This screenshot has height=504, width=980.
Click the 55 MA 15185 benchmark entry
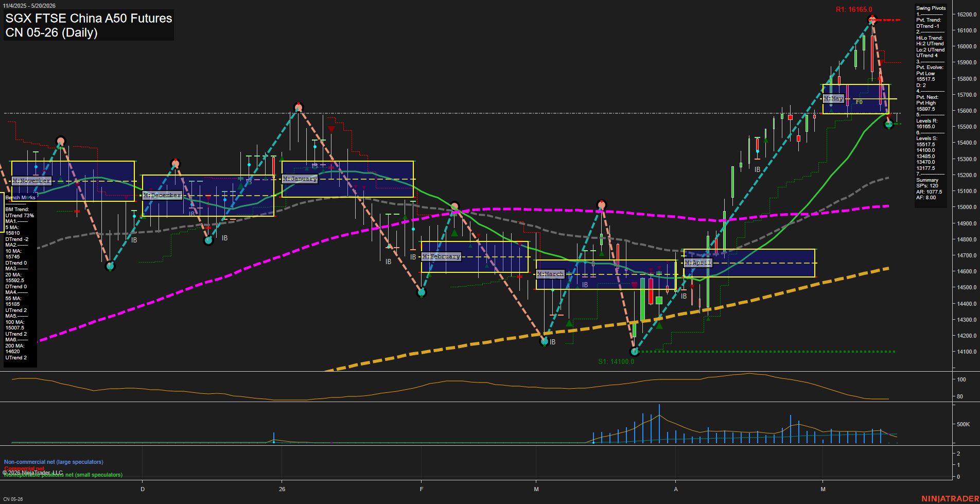[13, 301]
